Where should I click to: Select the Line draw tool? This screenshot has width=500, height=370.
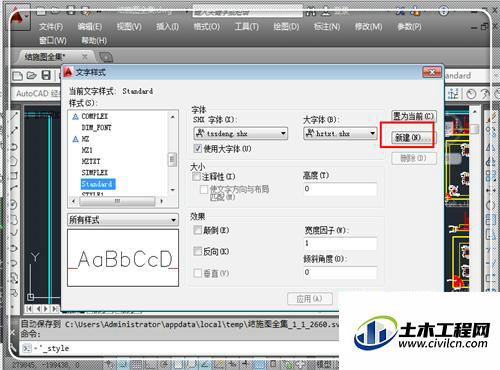(14, 117)
